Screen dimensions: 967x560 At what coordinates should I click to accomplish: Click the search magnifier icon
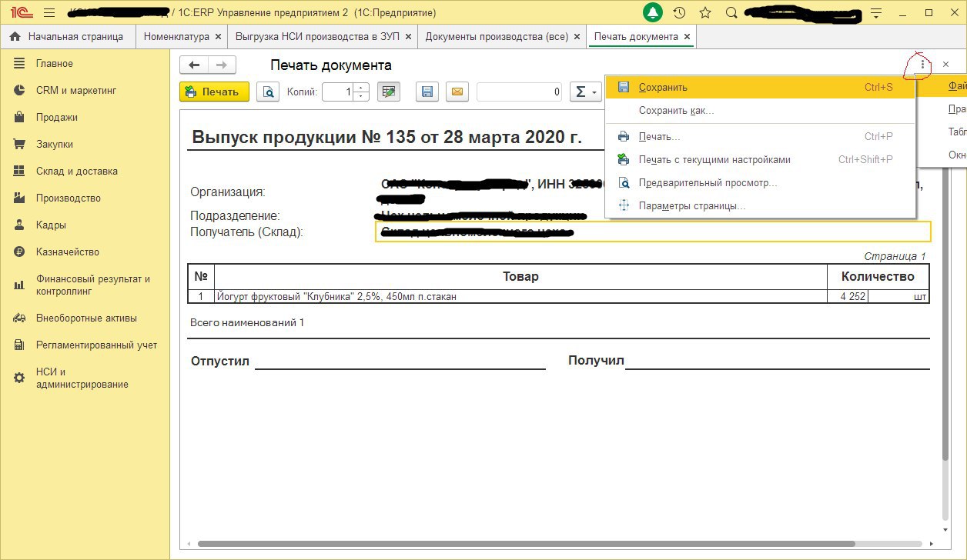coord(732,12)
